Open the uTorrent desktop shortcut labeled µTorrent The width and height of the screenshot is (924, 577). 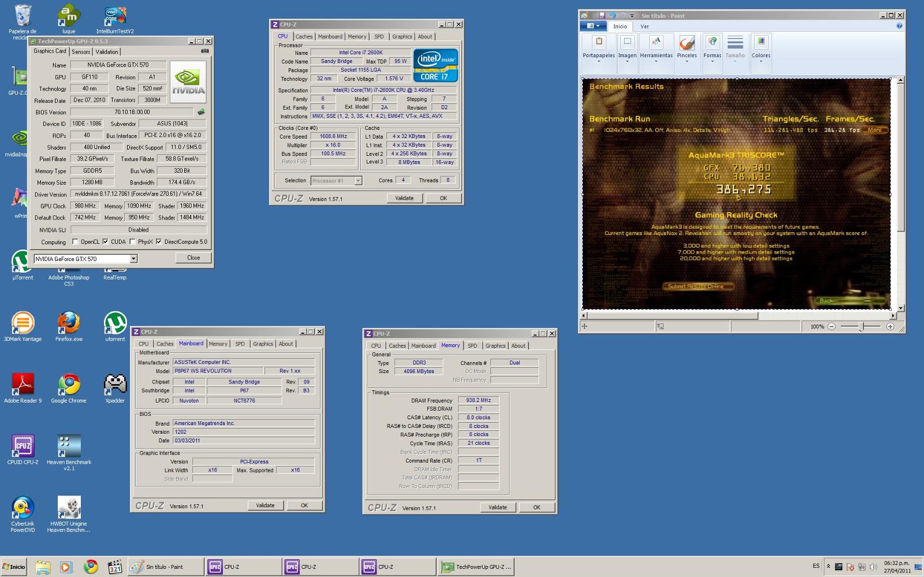point(23,266)
